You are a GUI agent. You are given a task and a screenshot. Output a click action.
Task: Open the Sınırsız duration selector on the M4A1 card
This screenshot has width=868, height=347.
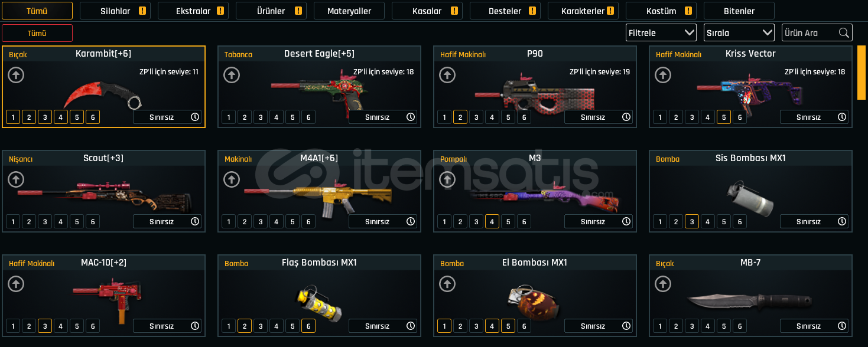click(383, 221)
